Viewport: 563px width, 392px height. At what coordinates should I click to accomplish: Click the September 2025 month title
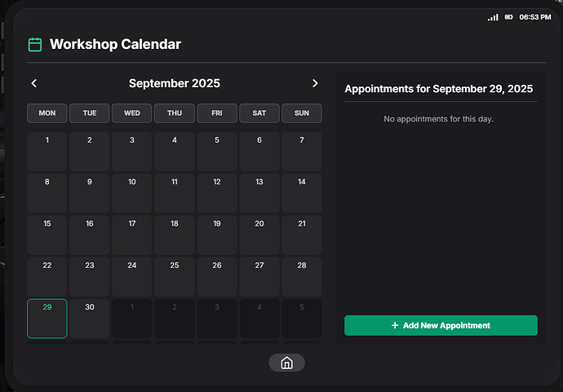175,83
